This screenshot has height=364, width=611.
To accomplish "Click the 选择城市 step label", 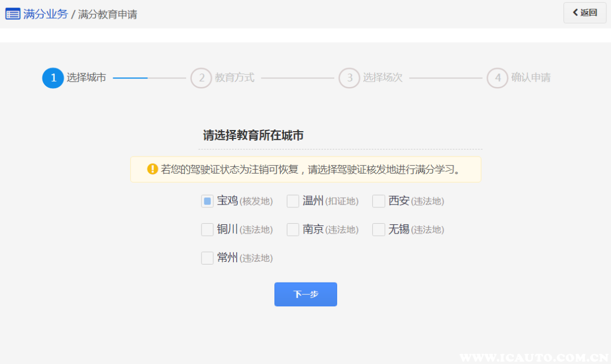I will [87, 78].
